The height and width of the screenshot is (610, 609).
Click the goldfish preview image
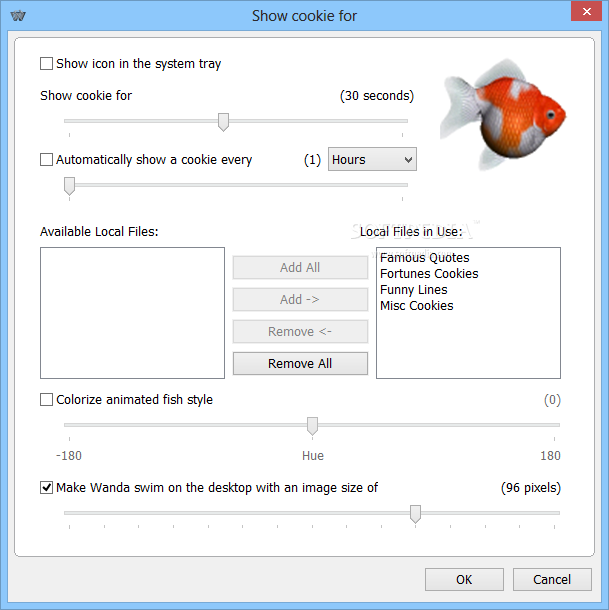coord(503,114)
